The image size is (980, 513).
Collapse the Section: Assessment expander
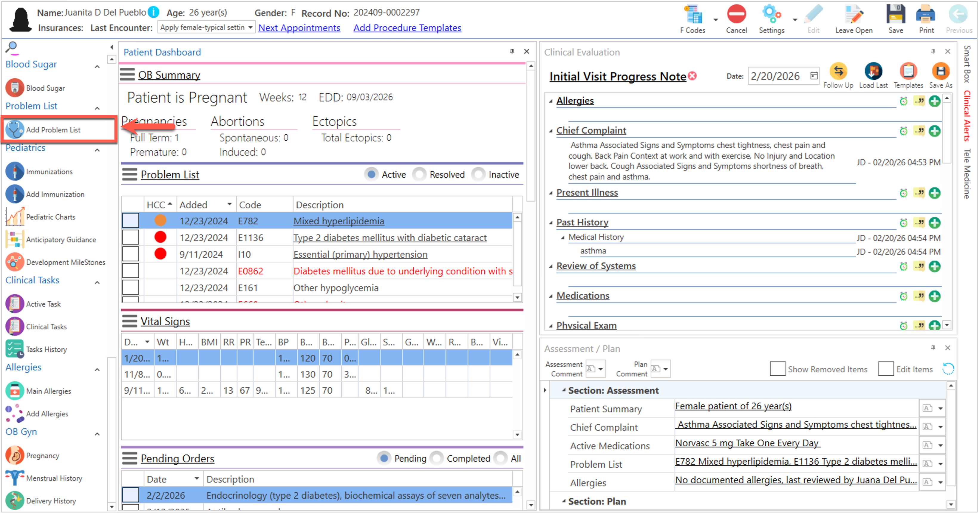click(x=564, y=390)
